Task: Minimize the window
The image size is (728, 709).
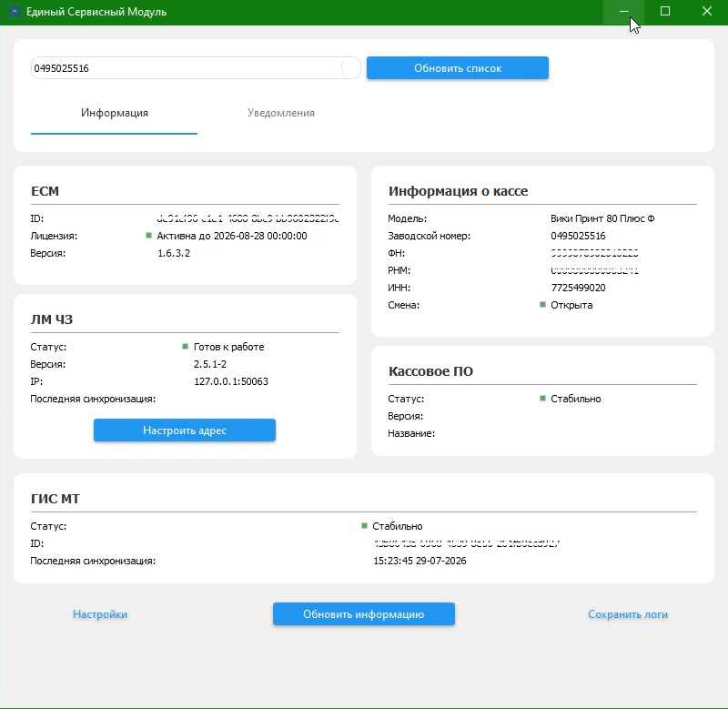Action: click(x=623, y=12)
